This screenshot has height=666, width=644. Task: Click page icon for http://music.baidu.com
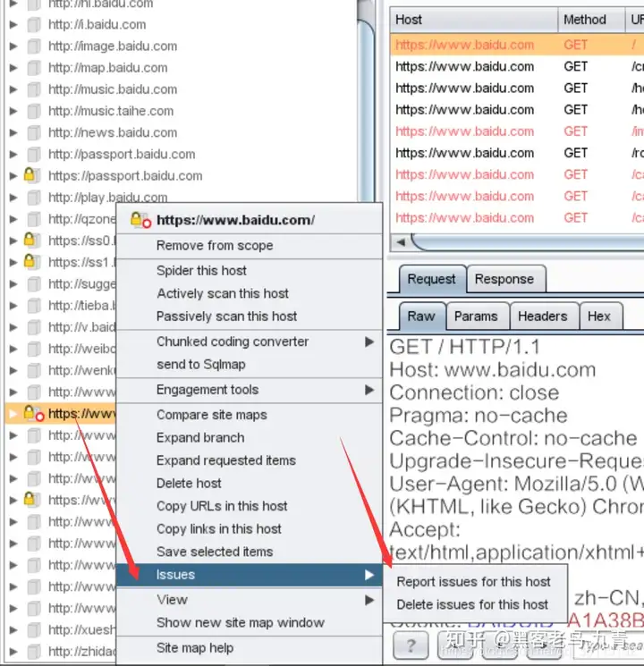click(x=34, y=89)
